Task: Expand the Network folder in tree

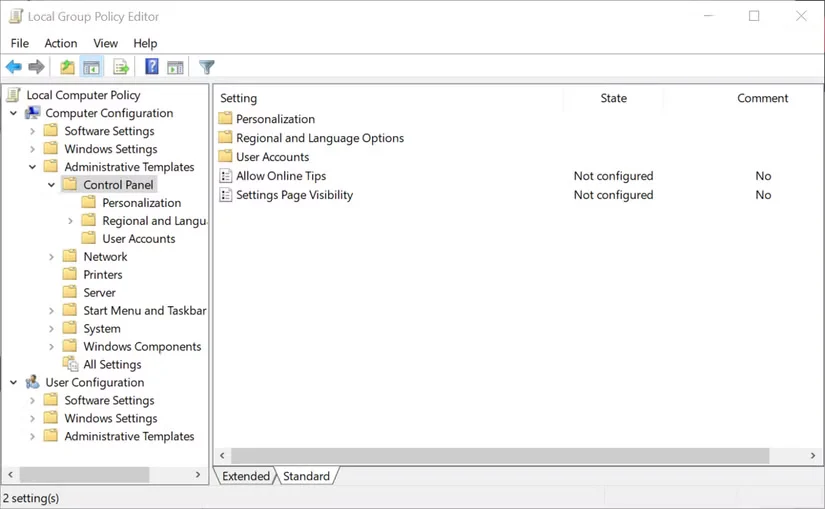Action: [52, 257]
